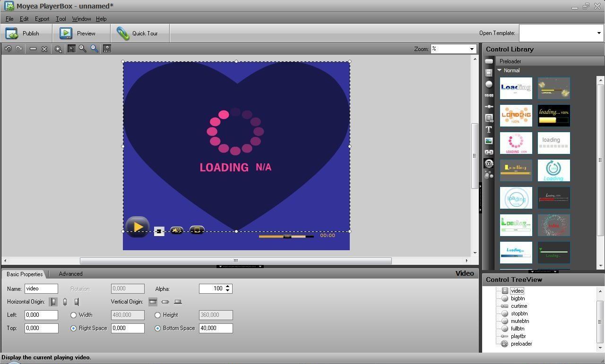Open the Zoom percentage dropdown
This screenshot has height=364, width=605.
[x=471, y=49]
